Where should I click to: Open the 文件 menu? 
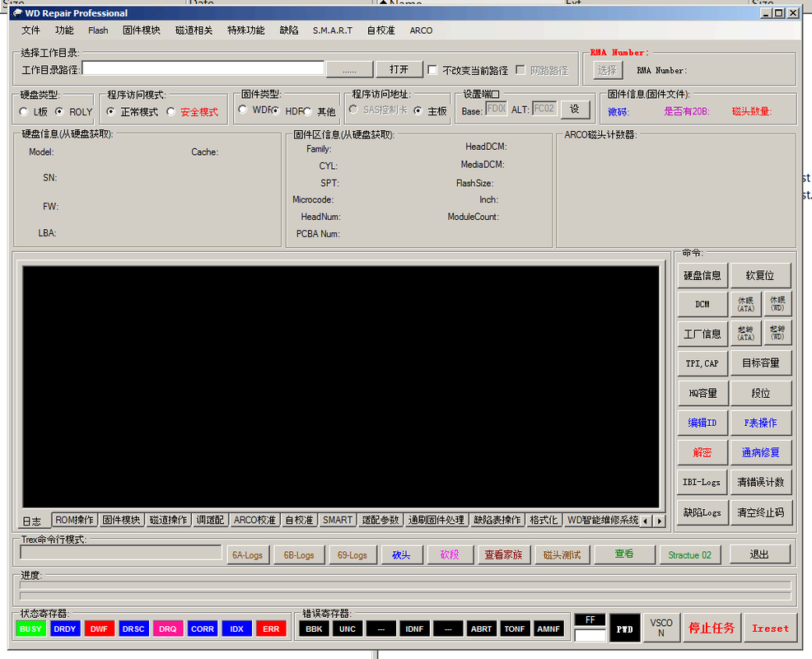[x=30, y=30]
